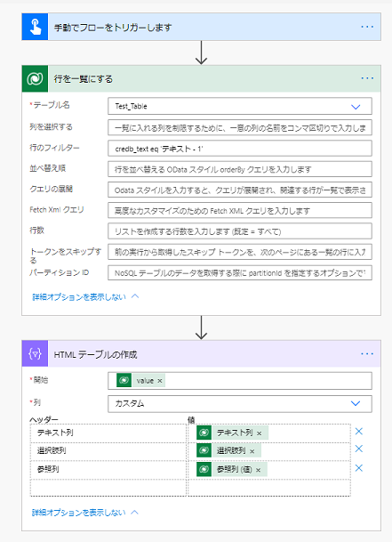Delete the 選択肢列 row with blue X
Screen dimensions: 392x542
(x=359, y=449)
